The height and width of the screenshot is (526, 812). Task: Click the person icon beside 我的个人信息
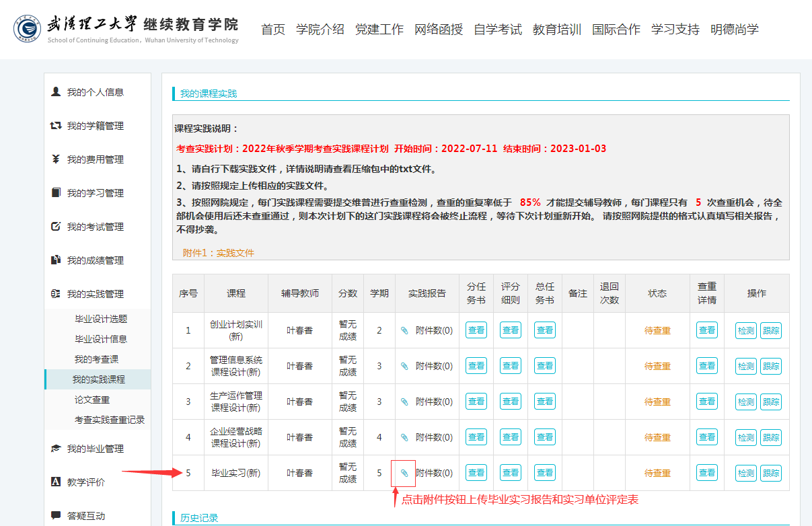click(x=56, y=92)
